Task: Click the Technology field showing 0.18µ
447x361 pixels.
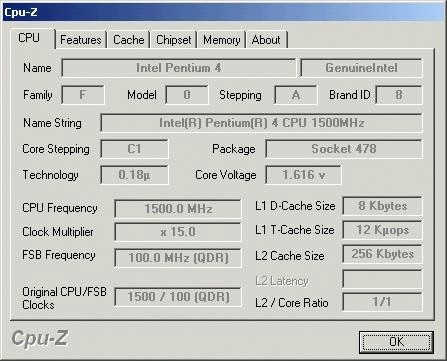Action: coord(134,175)
